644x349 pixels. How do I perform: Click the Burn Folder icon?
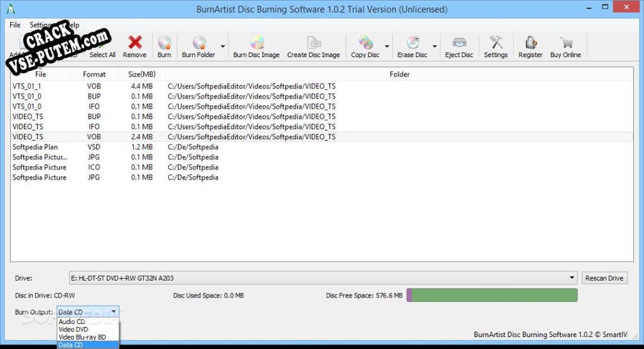pyautogui.click(x=199, y=43)
